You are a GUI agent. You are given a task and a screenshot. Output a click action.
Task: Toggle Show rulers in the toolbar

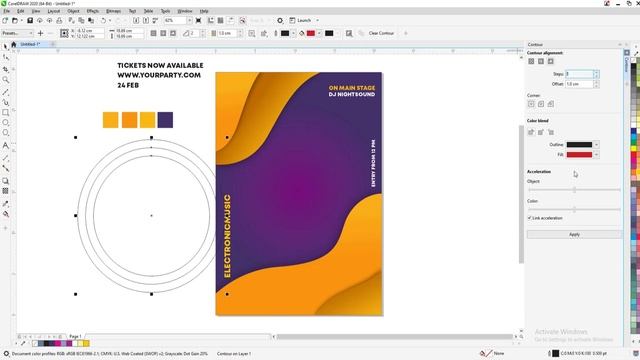(x=211, y=20)
